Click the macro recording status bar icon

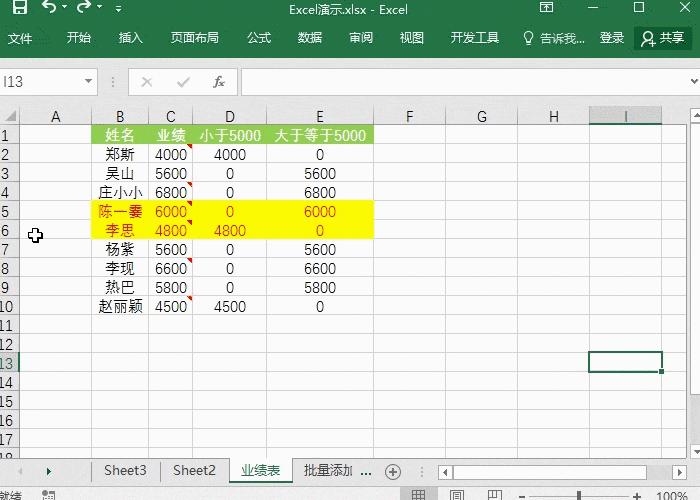coord(48,495)
